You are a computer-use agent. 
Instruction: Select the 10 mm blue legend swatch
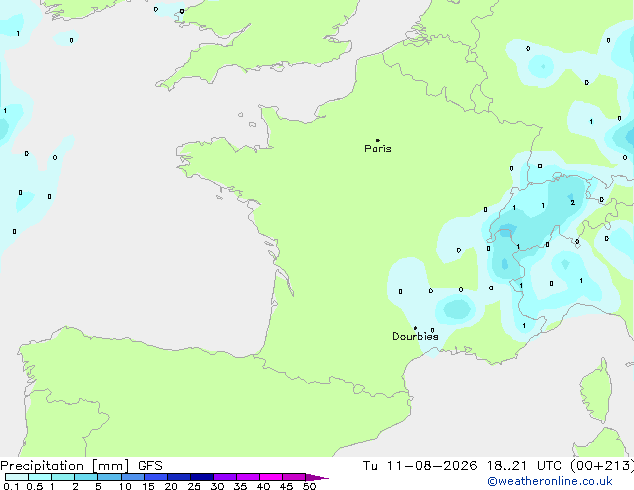point(133,477)
